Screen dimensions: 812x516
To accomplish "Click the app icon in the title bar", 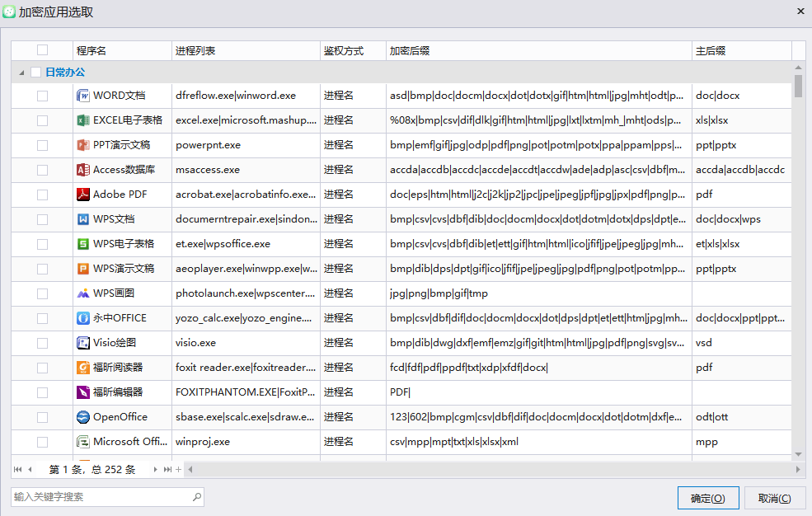I will (x=9, y=12).
